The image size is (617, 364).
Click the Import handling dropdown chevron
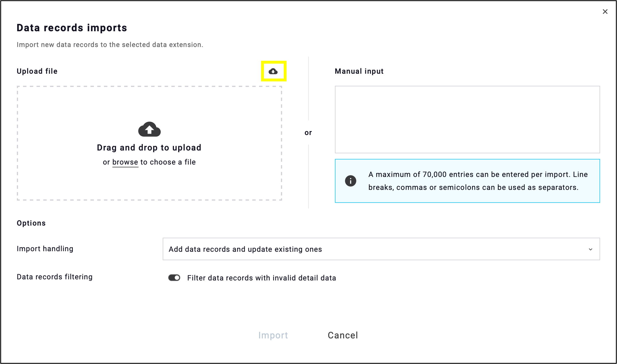coord(590,249)
